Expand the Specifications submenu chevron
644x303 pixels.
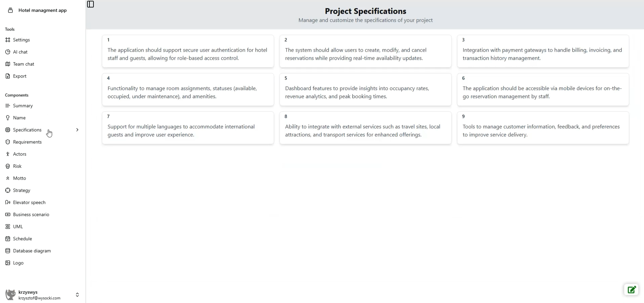click(x=77, y=130)
